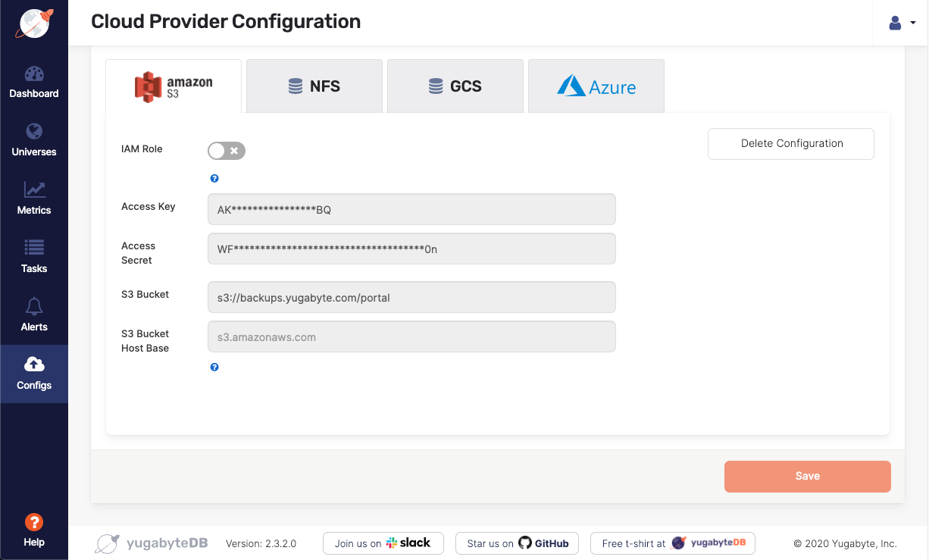This screenshot has width=929, height=560.
Task: View the Tasks list from the sidebar
Action: click(x=34, y=257)
